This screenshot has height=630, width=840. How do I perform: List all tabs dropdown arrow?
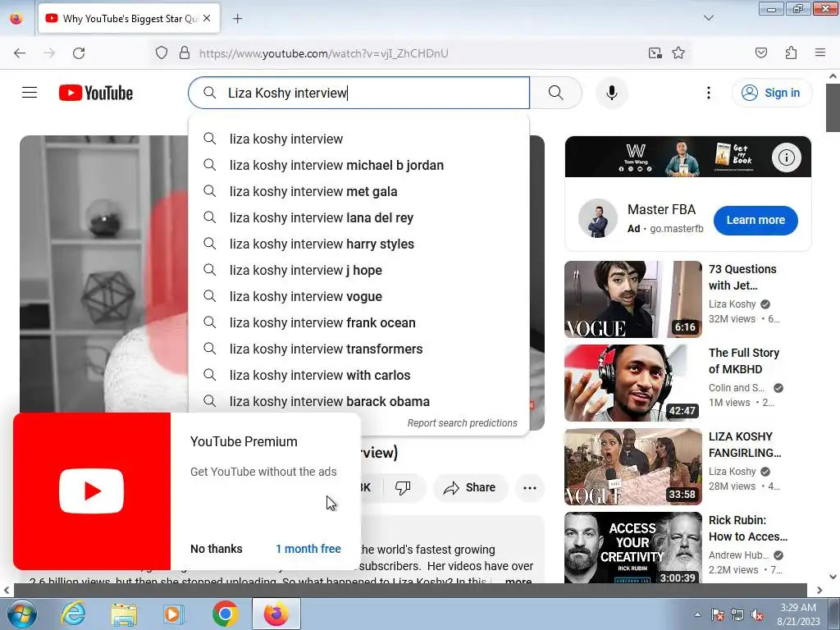coord(708,18)
